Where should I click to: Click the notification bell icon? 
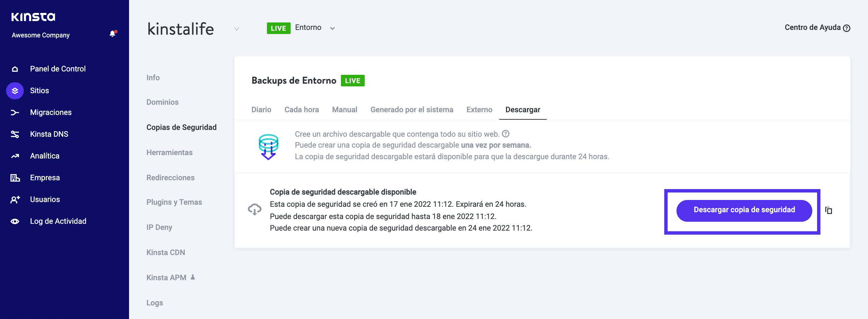tap(112, 34)
